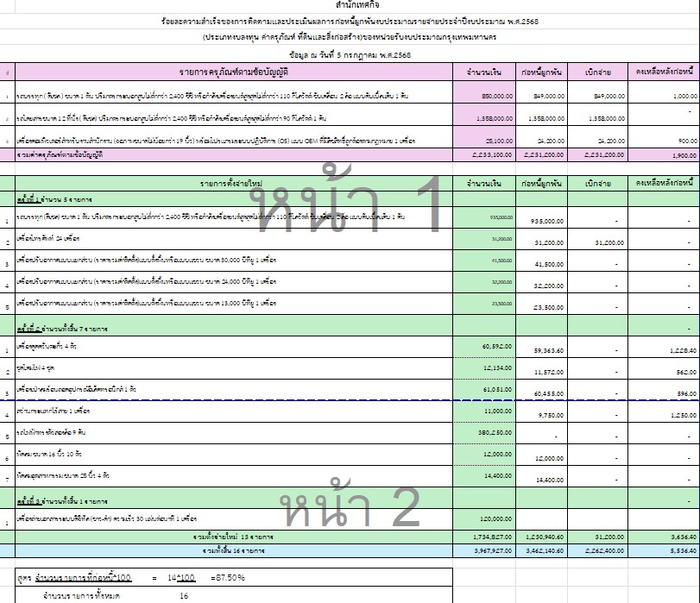Select the amount cell 12,134.00
Viewport: 700px width, 603px height.
(x=484, y=368)
